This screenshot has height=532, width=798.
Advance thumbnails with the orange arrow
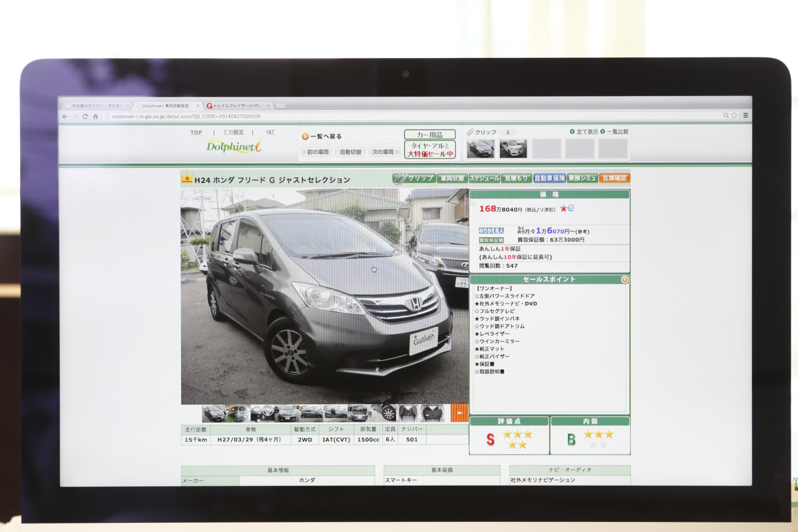point(459,413)
